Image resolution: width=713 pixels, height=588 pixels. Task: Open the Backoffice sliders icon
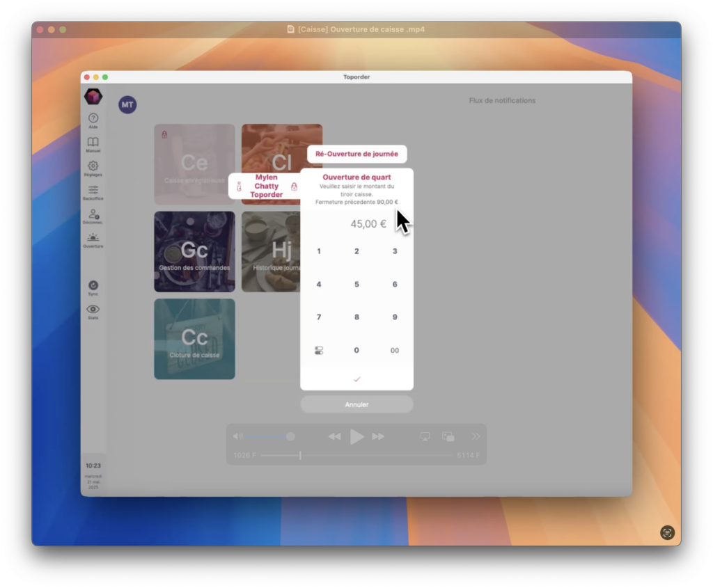(x=93, y=190)
